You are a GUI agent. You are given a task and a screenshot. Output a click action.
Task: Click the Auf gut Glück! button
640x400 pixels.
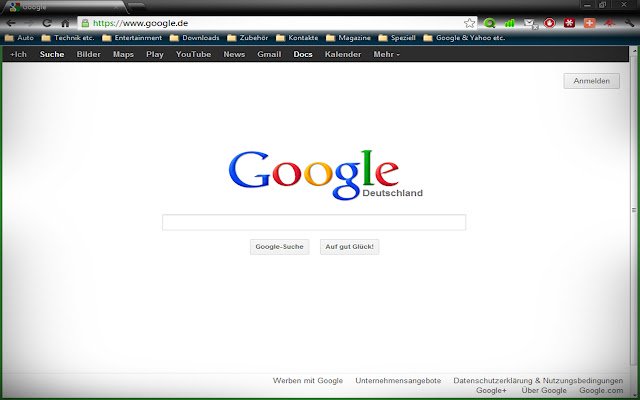349,247
